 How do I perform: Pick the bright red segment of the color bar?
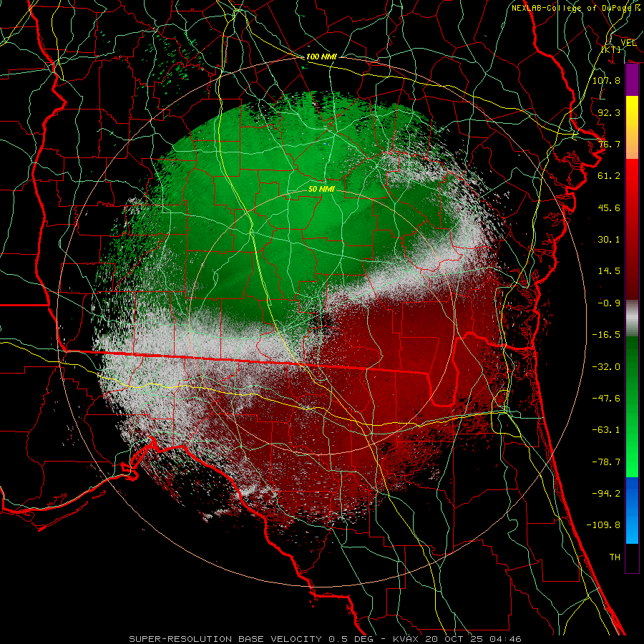click(632, 185)
